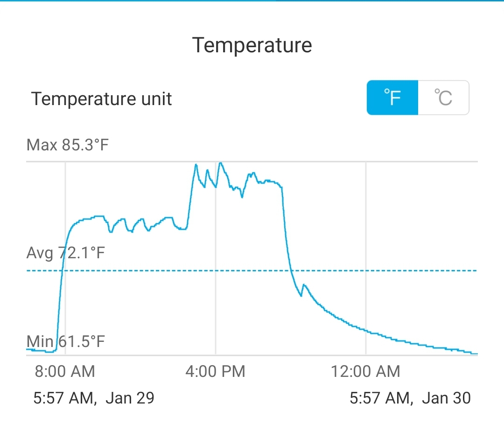Switch temperature unit to Fahrenheit

pos(392,98)
